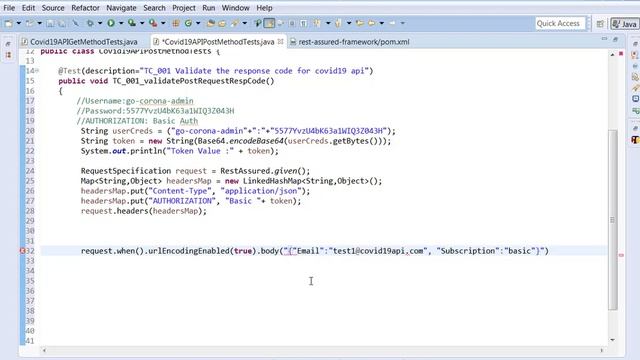This screenshot has width=640, height=360.
Task: Collapse the method fold on line 14
Action: pyautogui.click(x=37, y=70)
